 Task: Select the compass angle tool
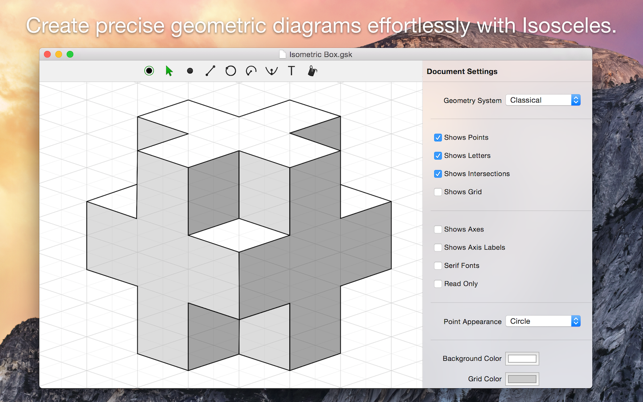(271, 71)
